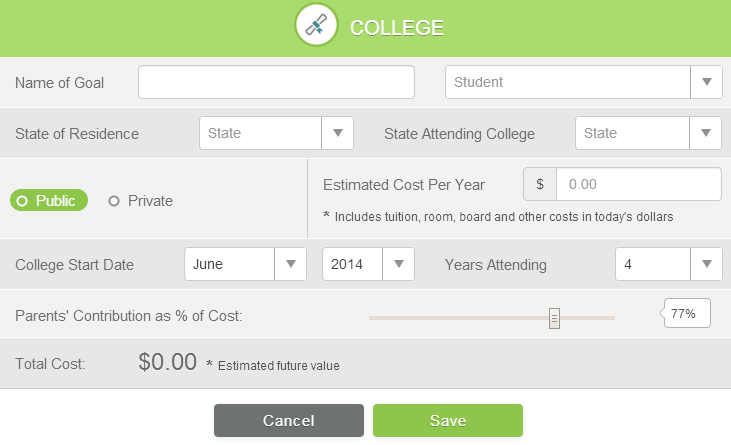Select the Public radio button

pos(49,200)
